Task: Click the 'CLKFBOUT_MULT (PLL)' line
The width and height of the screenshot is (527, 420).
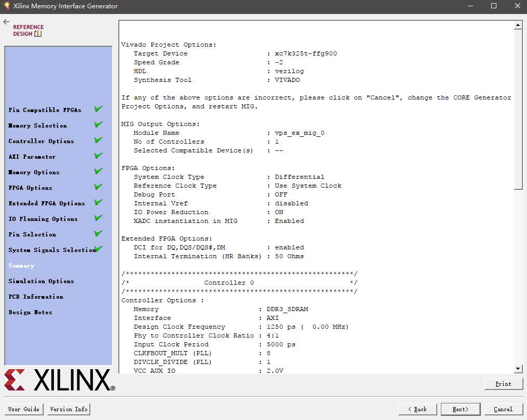Action: (202, 353)
